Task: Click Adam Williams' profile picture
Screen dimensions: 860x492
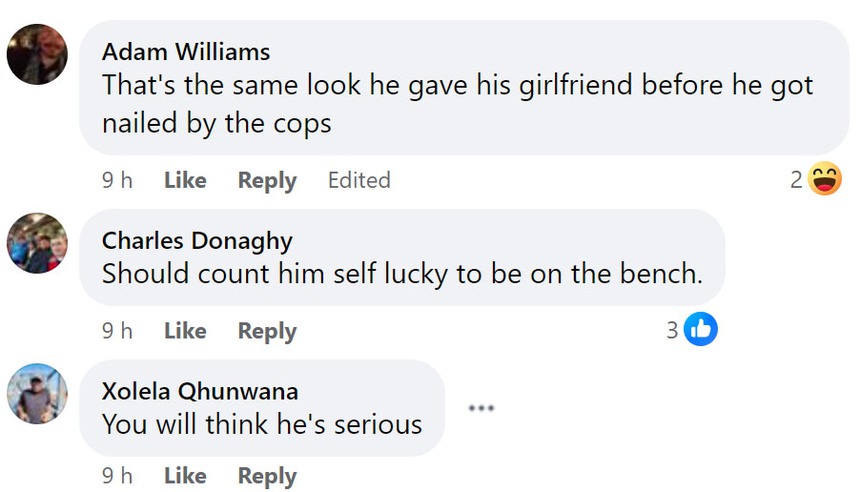Action: [x=37, y=54]
